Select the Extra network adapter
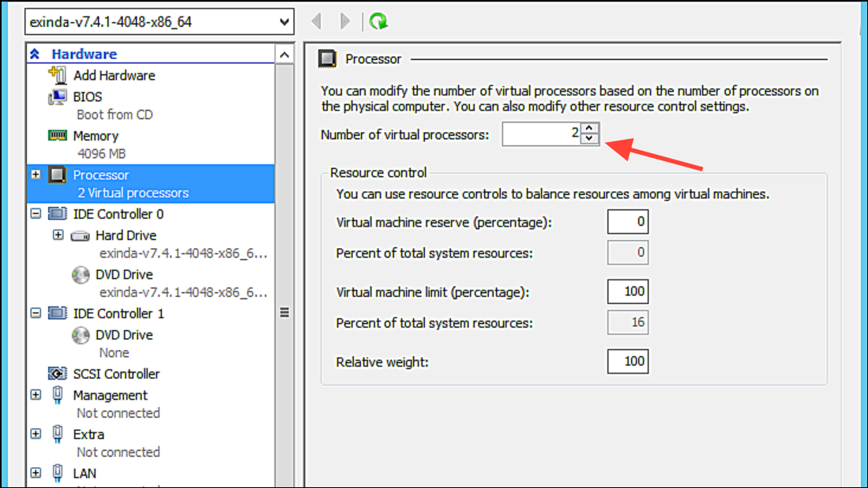Screen dimensions: 868x488 click(x=88, y=434)
